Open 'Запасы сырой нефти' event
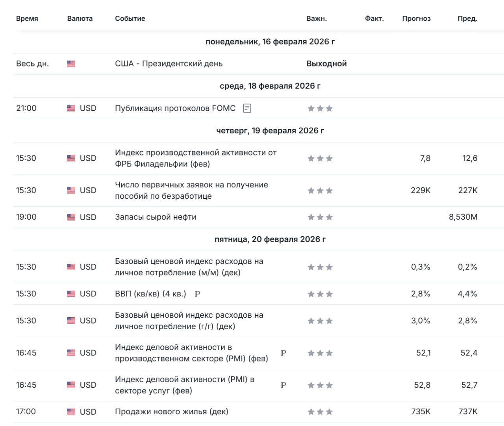This screenshot has width=504, height=426. coord(156,217)
